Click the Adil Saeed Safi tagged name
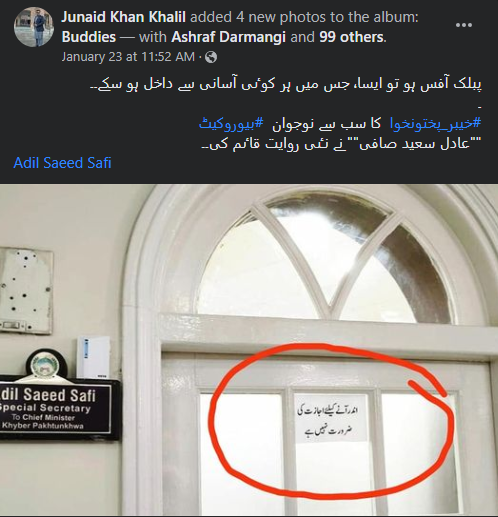 pyautogui.click(x=62, y=163)
